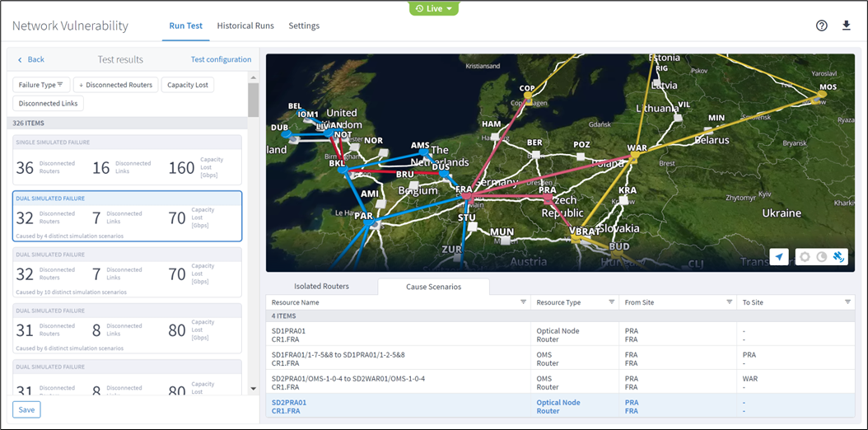The height and width of the screenshot is (430, 868).
Task: Select the AMI node on map
Action: 380,204
